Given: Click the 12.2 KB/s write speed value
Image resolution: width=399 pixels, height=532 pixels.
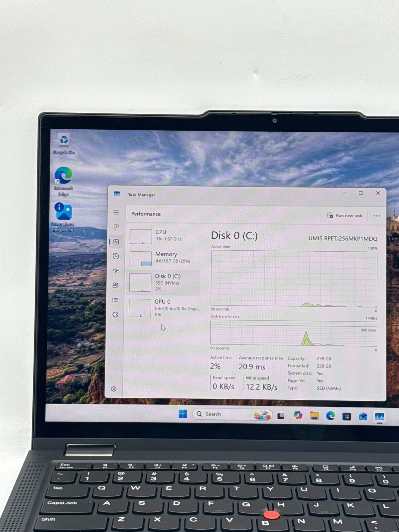Looking at the screenshot, I should [x=262, y=387].
